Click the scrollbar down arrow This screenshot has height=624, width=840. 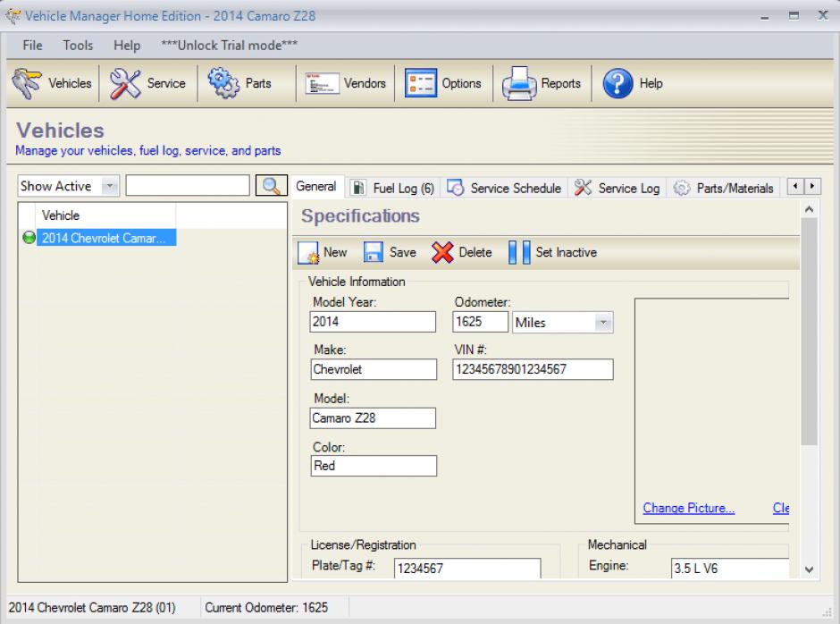click(809, 569)
